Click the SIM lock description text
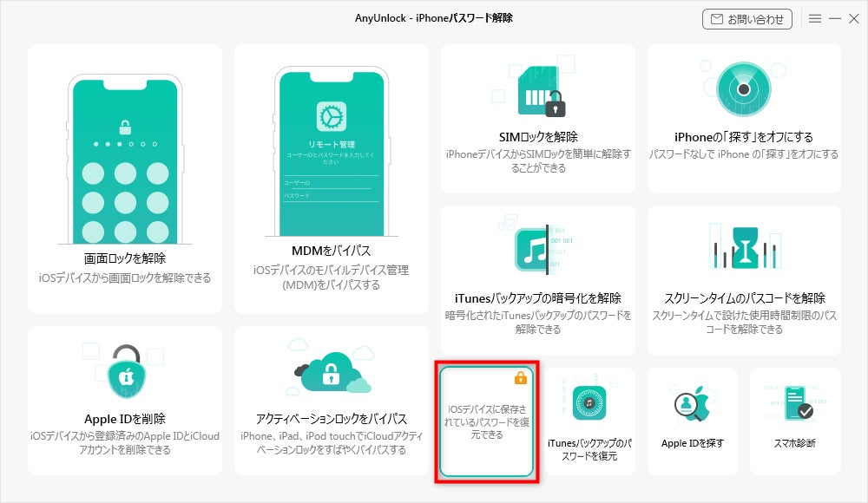868x503 pixels. click(x=538, y=161)
